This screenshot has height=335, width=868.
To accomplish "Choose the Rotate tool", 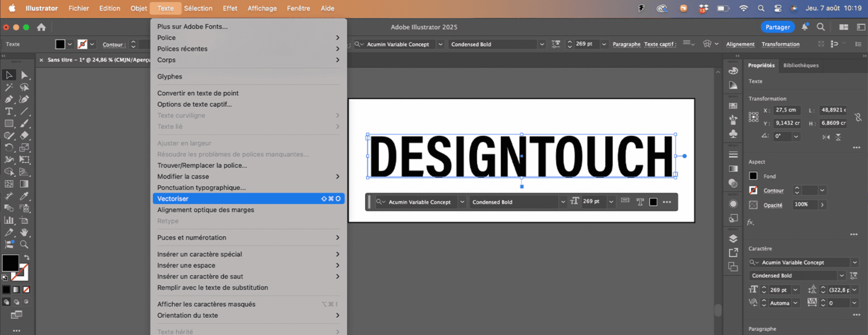I will [9, 147].
